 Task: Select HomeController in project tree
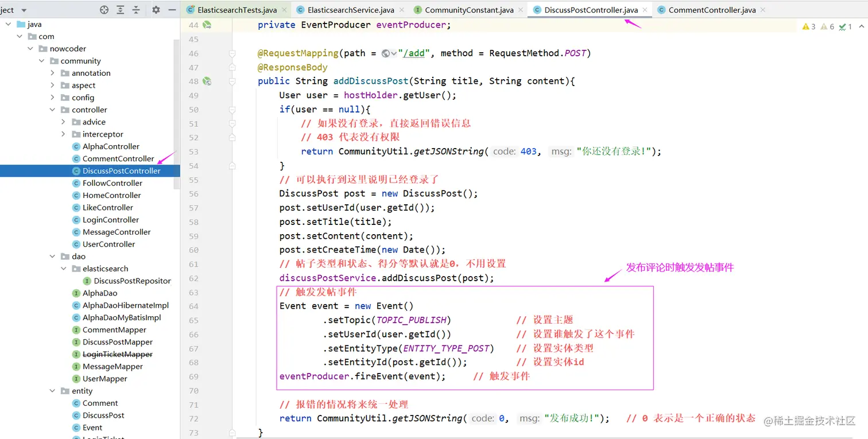click(x=111, y=195)
